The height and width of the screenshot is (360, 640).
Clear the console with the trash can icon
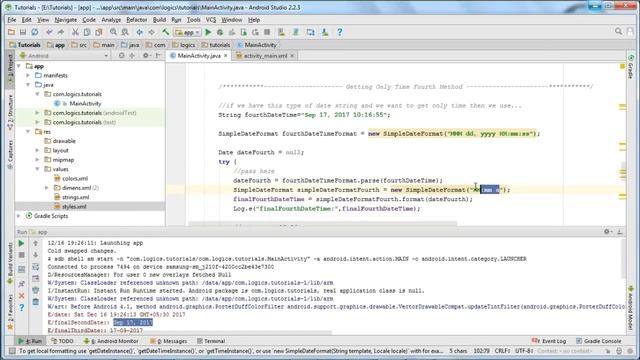coord(36,302)
